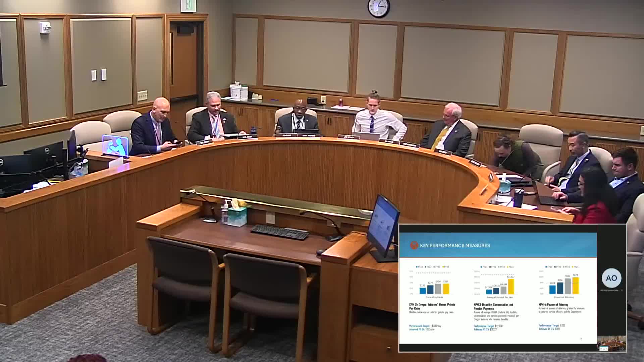This screenshot has width=644, height=362.
Task: Click the LFO Staff nameplate on the dais
Action: coord(348,137)
